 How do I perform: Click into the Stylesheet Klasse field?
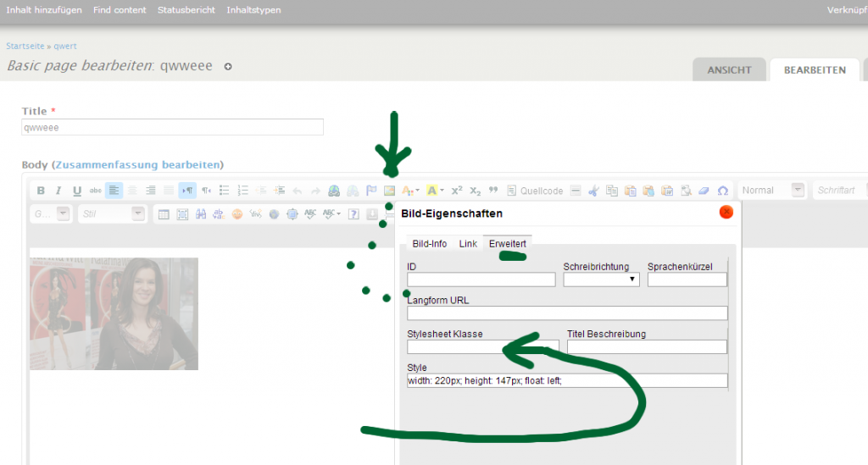pyautogui.click(x=483, y=346)
